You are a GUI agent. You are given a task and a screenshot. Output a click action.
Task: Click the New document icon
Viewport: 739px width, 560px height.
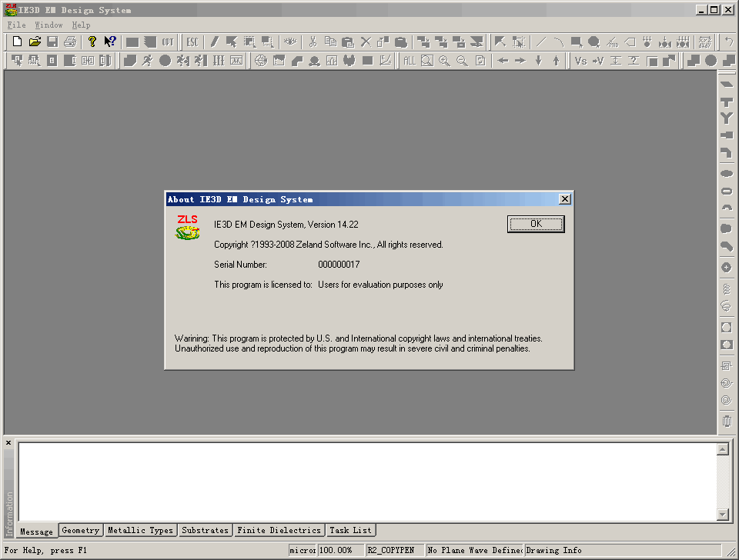17,42
